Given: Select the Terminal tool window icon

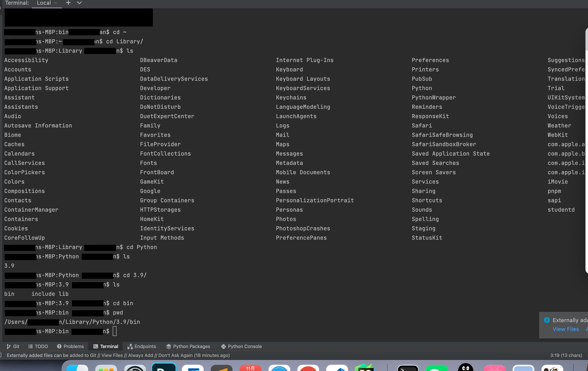Looking at the screenshot, I should tap(95, 346).
